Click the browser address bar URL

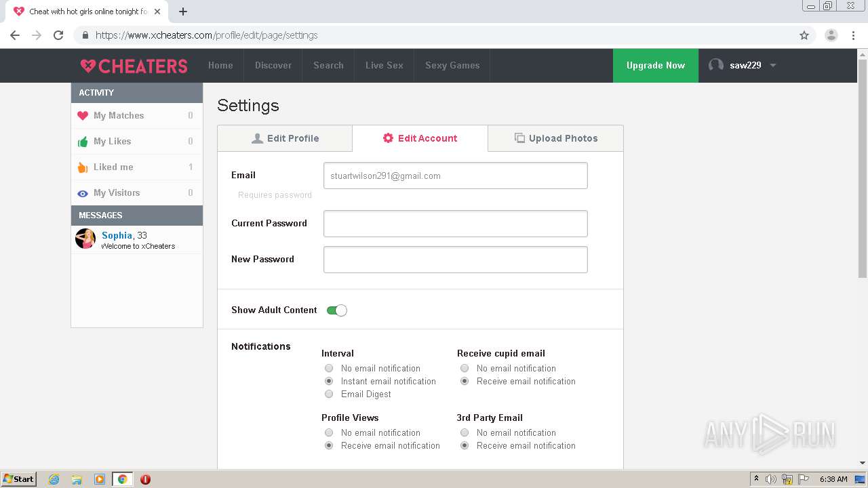pyautogui.click(x=206, y=35)
